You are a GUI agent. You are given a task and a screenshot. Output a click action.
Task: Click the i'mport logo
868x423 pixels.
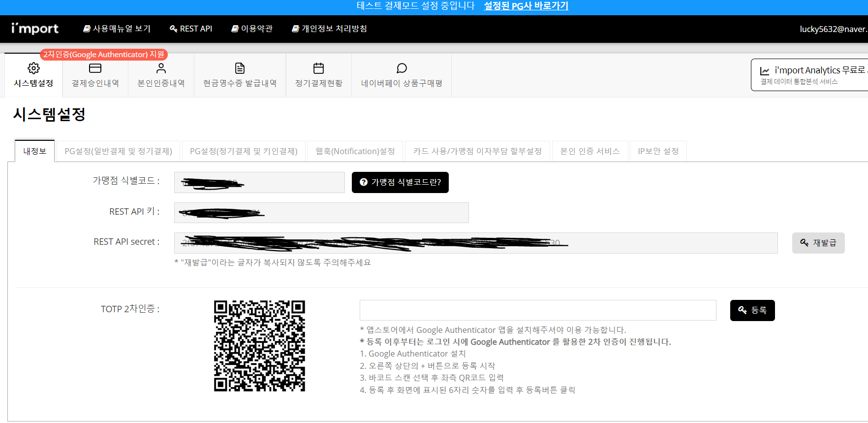[x=35, y=29]
